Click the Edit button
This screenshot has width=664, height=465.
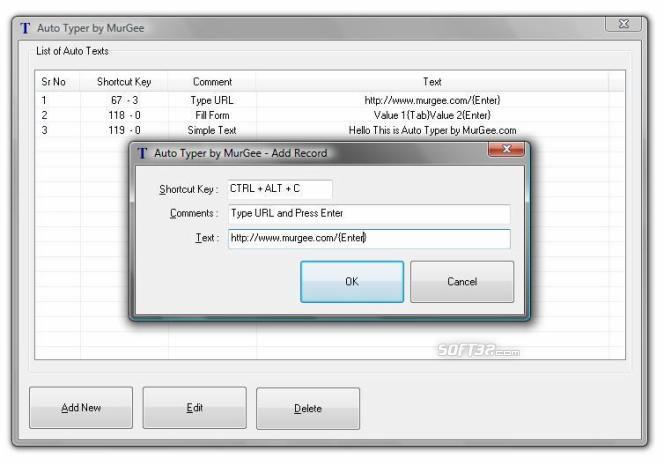(195, 408)
